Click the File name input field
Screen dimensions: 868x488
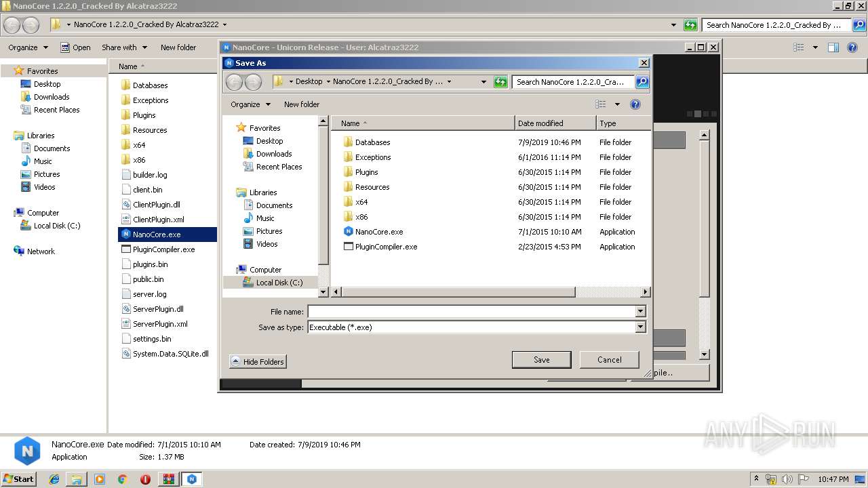(471, 311)
